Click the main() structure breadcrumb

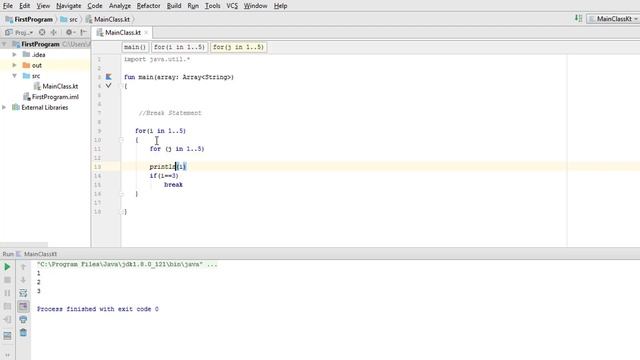[135, 47]
